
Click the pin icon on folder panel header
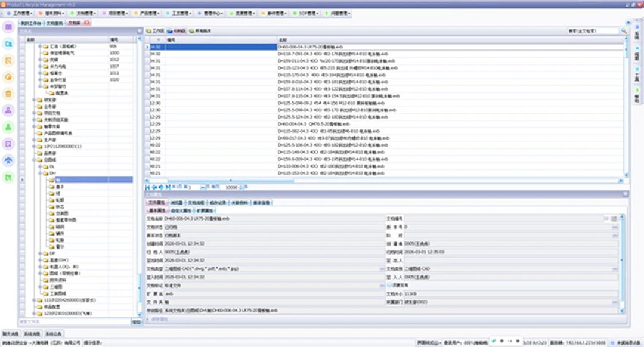coord(140,31)
